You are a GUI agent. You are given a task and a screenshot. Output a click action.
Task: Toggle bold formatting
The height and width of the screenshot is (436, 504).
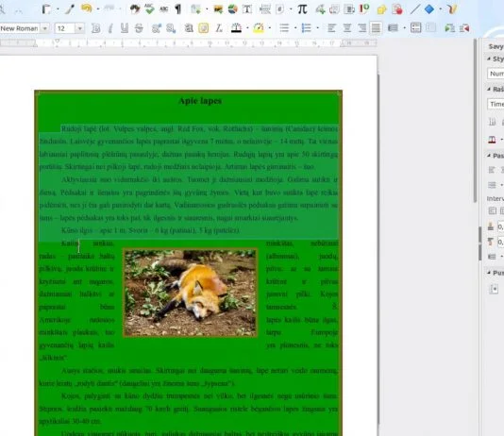(95, 28)
